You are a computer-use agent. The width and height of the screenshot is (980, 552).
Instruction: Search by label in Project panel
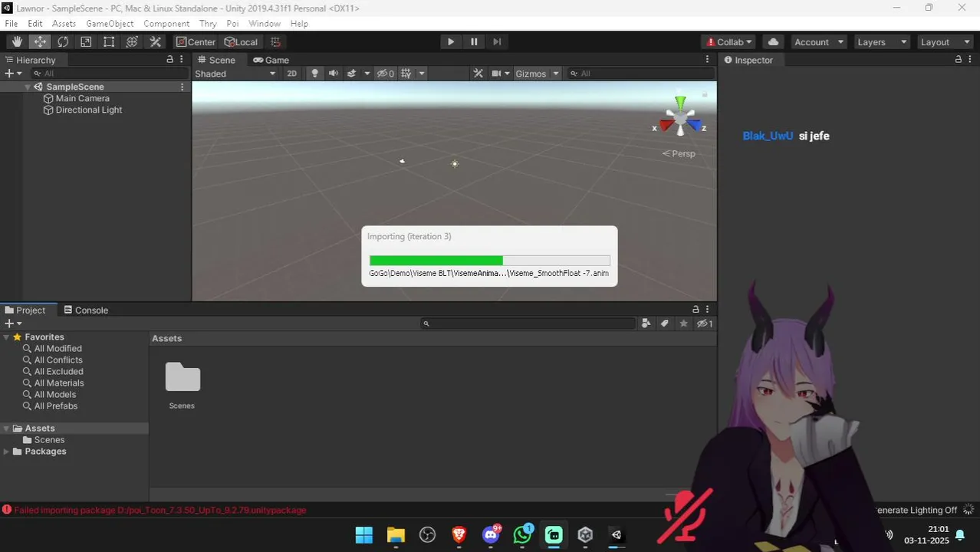665,324
